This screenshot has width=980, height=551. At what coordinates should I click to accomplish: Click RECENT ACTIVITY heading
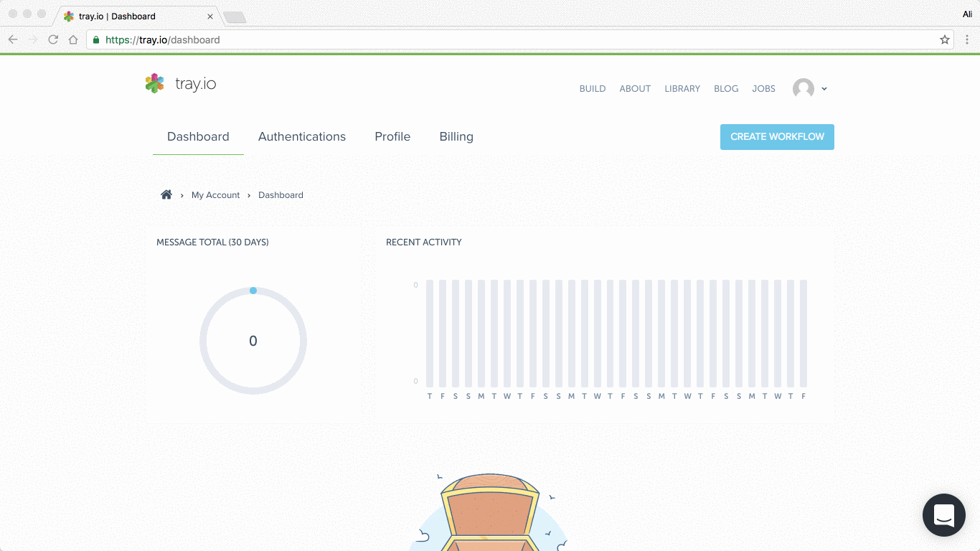pos(424,242)
